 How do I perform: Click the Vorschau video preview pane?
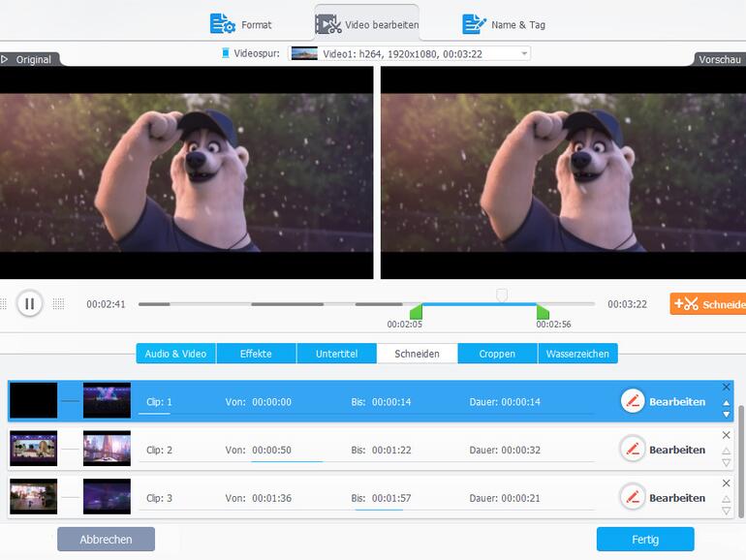coord(563,172)
